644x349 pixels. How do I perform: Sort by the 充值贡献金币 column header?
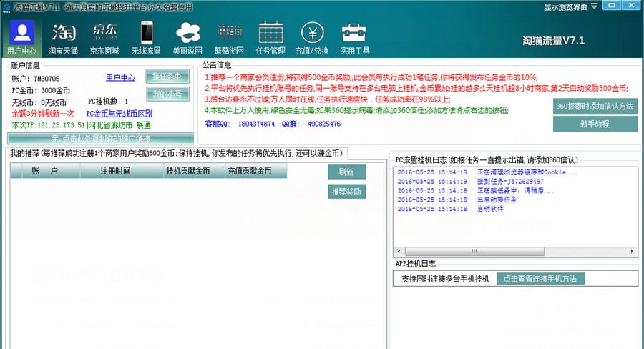point(256,171)
